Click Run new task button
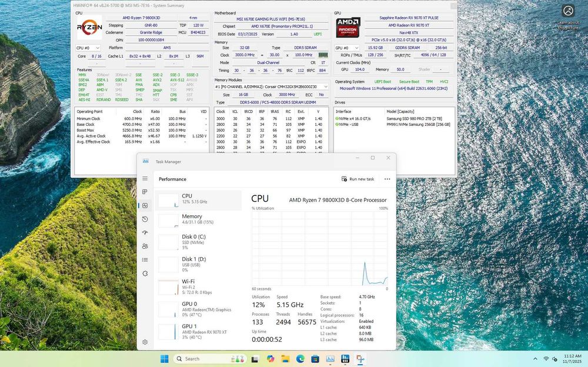Screen dimensions: 588x367 click(358, 179)
